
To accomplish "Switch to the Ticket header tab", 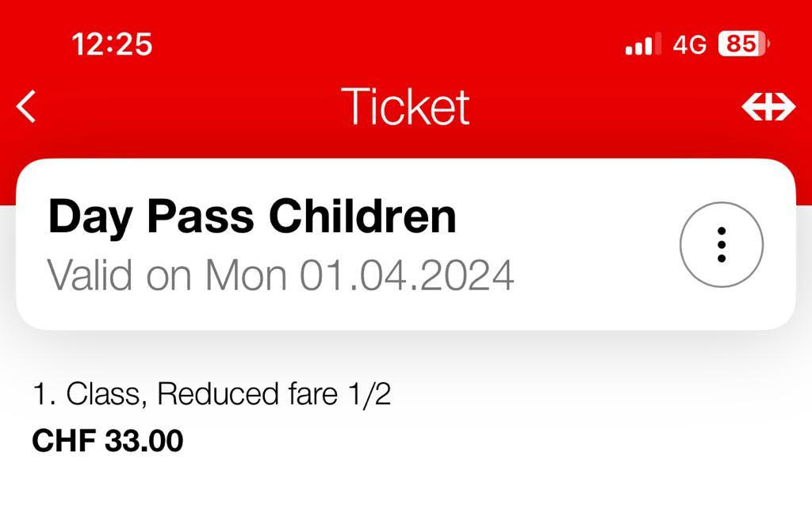I will [x=405, y=105].
